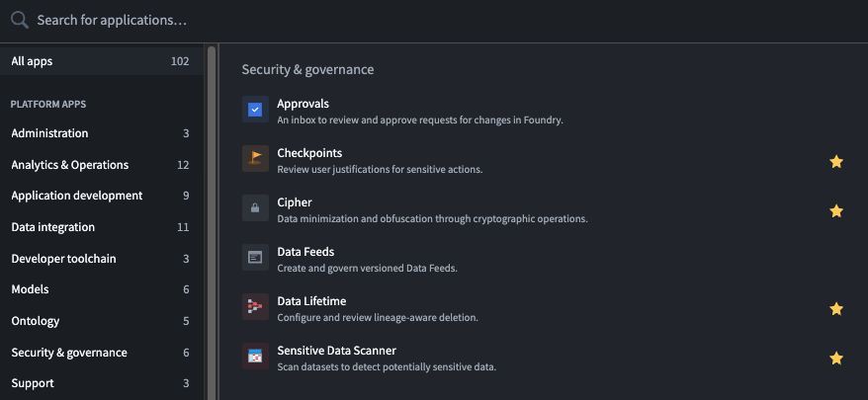Open the Approvals application title
The height and width of the screenshot is (400, 868).
pyautogui.click(x=303, y=104)
